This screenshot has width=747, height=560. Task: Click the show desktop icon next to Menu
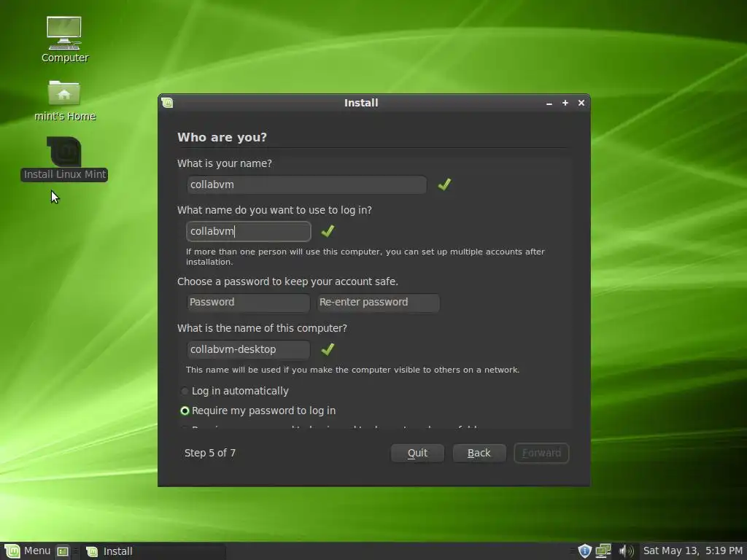tap(63, 551)
